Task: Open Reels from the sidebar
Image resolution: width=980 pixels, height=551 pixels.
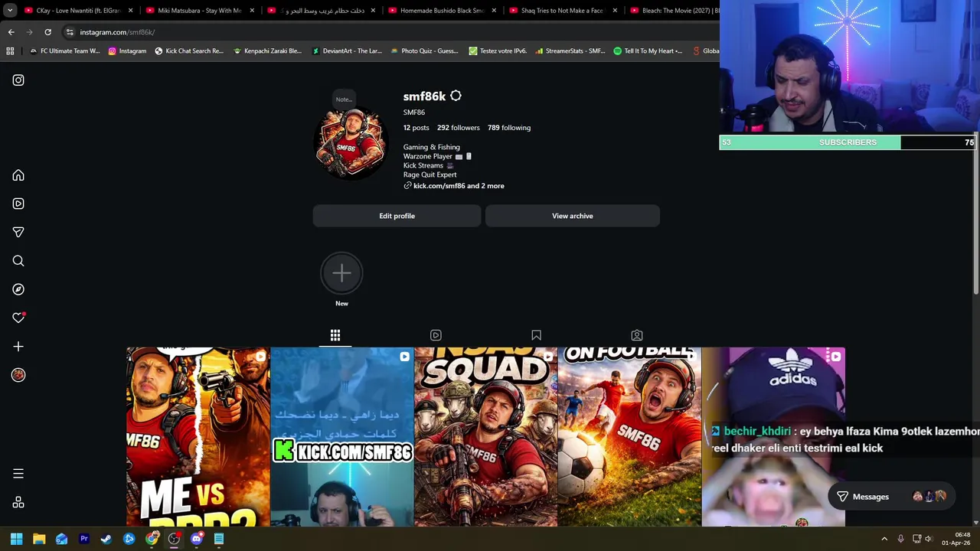Action: pos(18,204)
